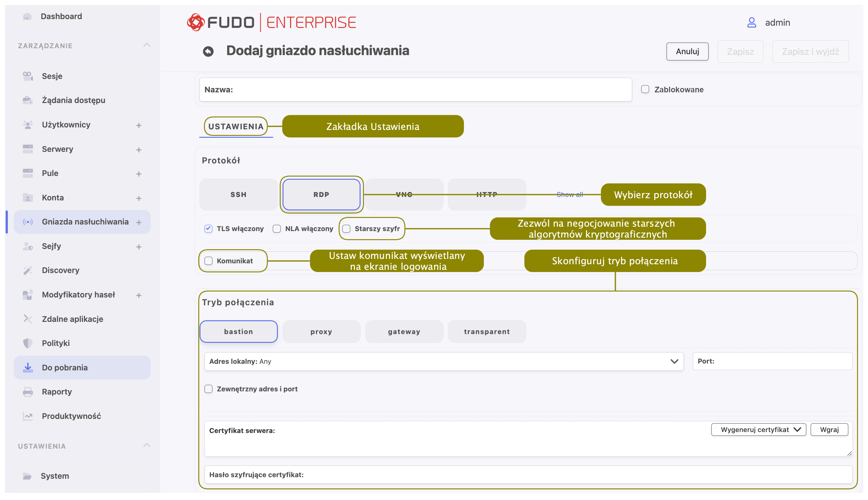Enable the NLA włączony checkbox
Viewport: 868px width, 500px height.
[x=277, y=229]
